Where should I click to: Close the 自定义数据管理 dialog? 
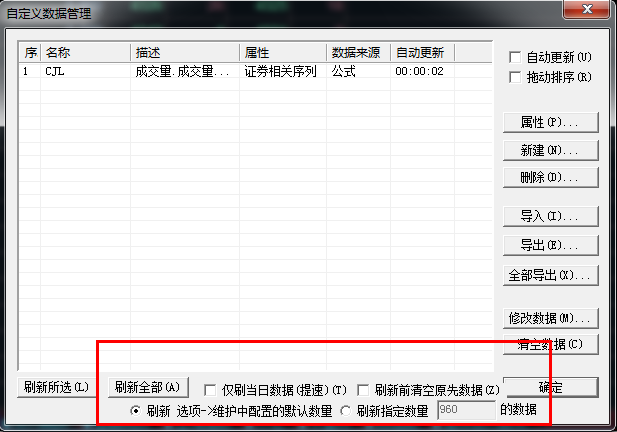[x=587, y=9]
